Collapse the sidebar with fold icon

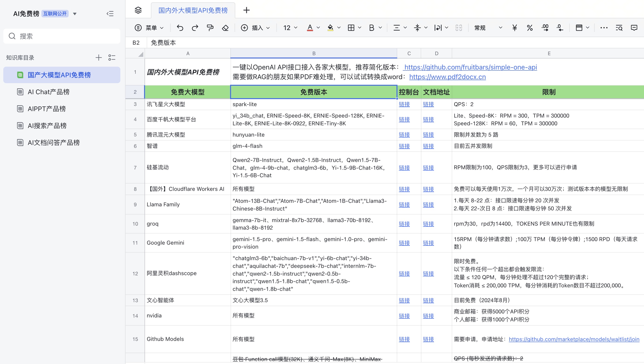(x=110, y=13)
